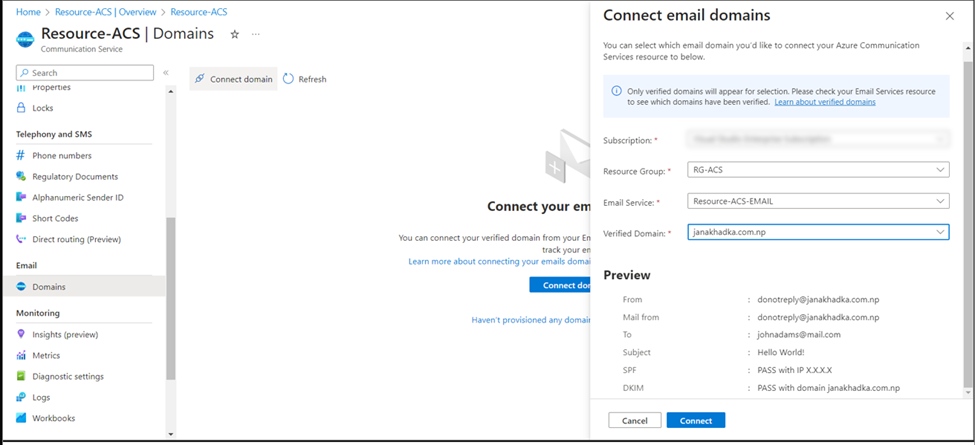This screenshot has height=445, width=975.
Task: Click the favorite star next to Resource-ACS title
Action: click(234, 35)
